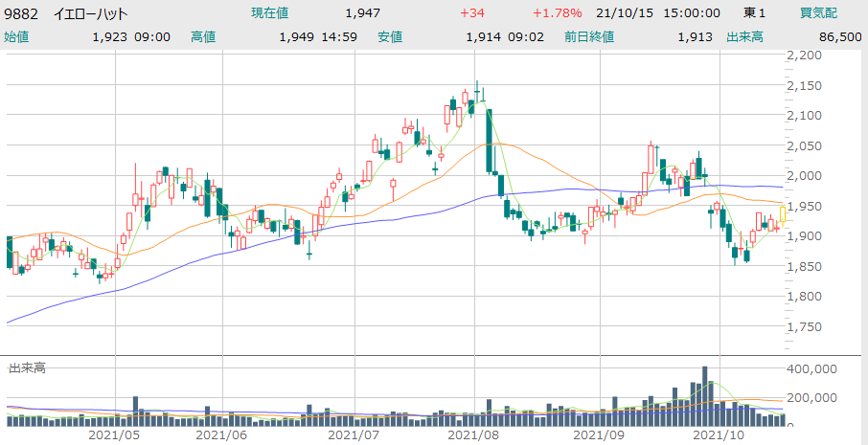868x445 pixels.
Task: Select the 東1 market label
Action: tap(755, 13)
